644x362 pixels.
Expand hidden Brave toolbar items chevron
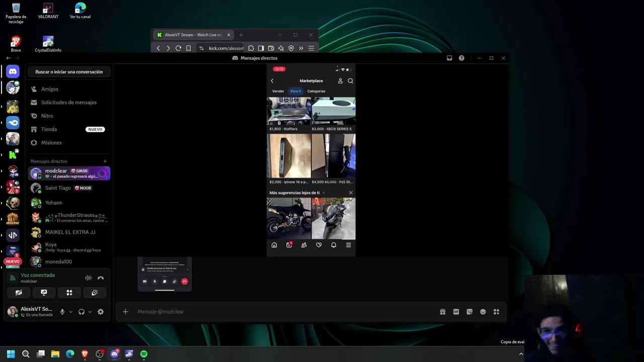[x=301, y=48]
